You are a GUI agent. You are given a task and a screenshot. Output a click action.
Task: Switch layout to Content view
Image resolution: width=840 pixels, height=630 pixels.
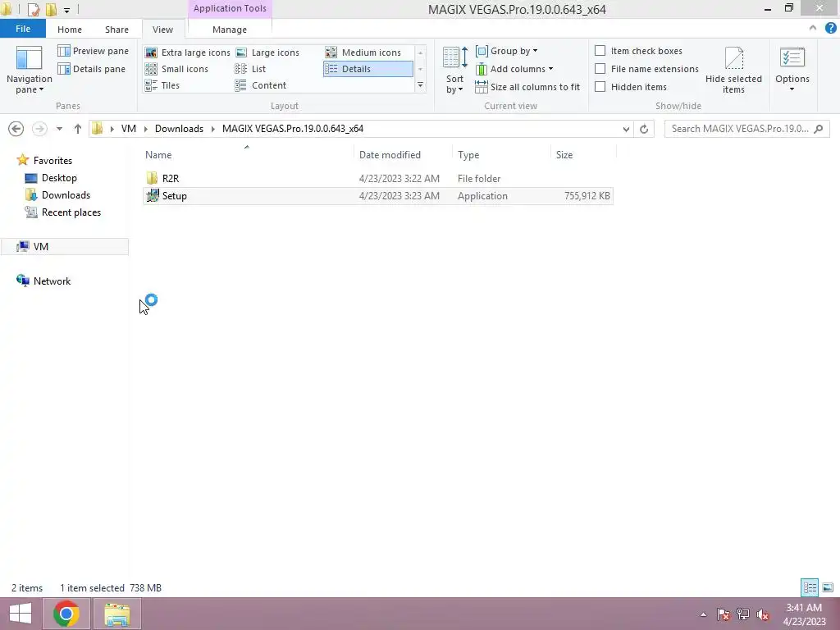(261, 85)
